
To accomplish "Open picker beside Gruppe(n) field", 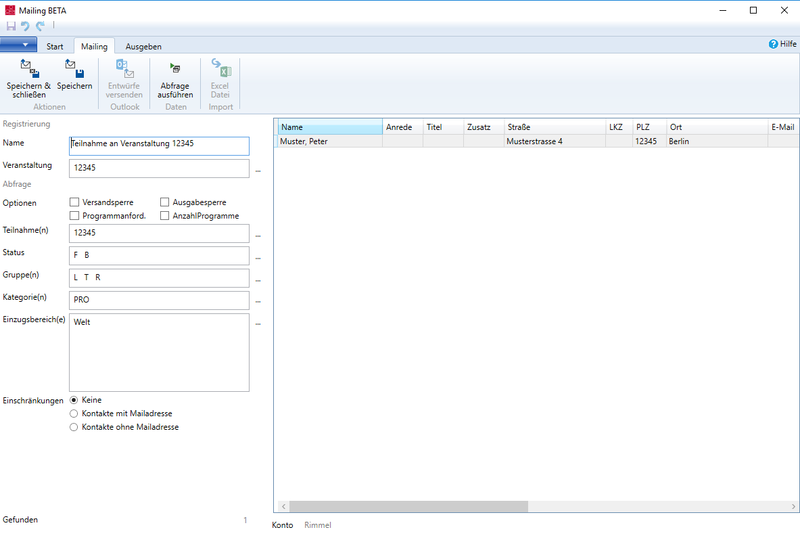I will pos(258,280).
